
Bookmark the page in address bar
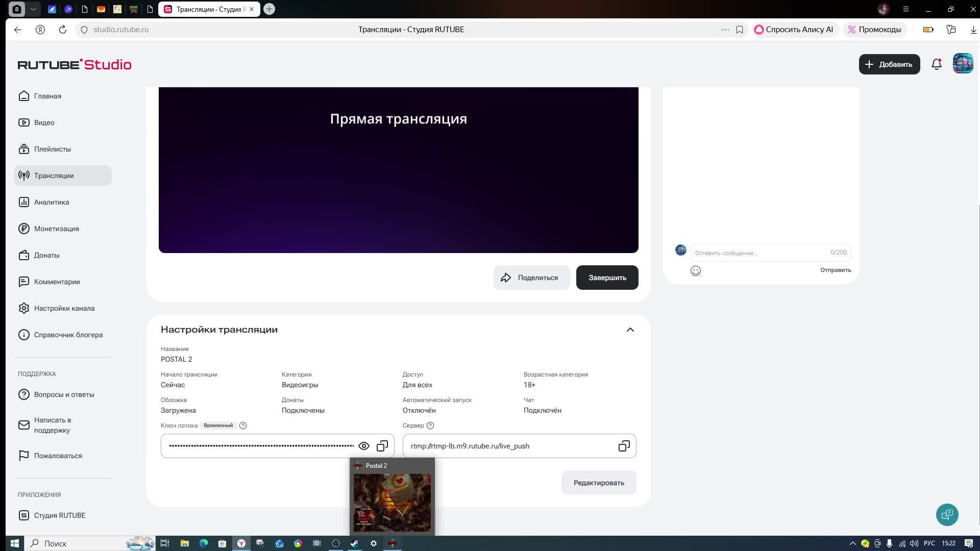click(x=739, y=30)
